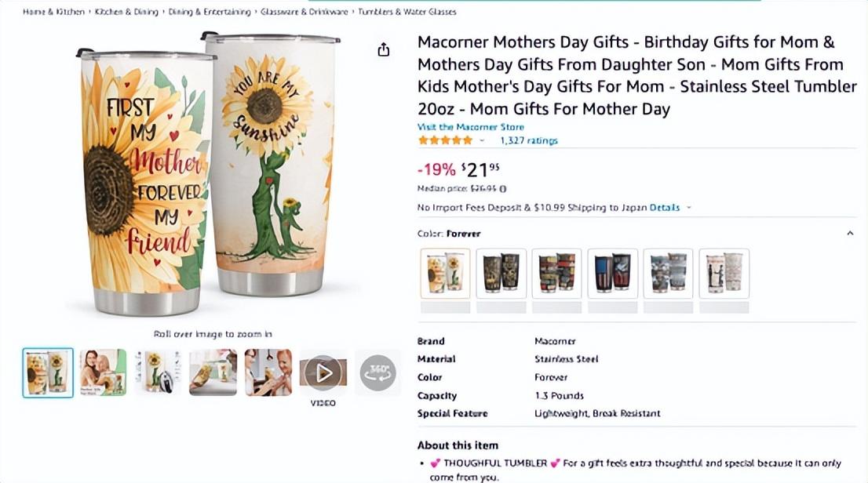Open rating breakdown arrow next to the stars
Image resolution: width=868 pixels, height=483 pixels.
[482, 141]
